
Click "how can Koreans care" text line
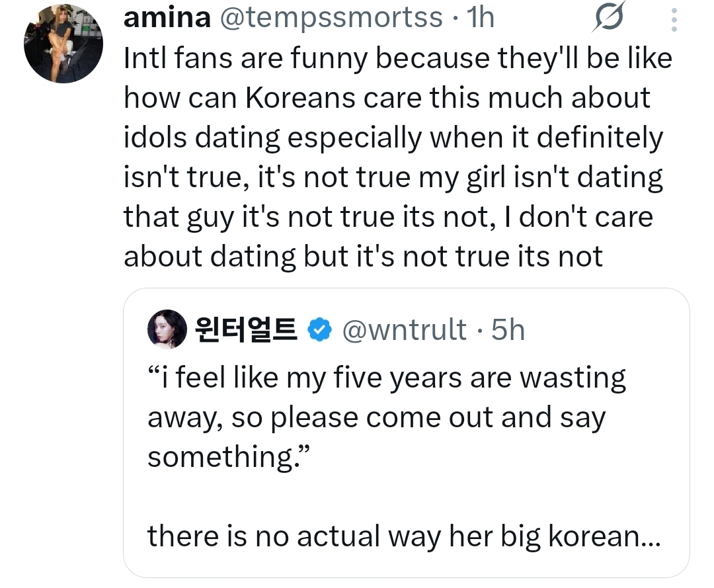[387, 98]
